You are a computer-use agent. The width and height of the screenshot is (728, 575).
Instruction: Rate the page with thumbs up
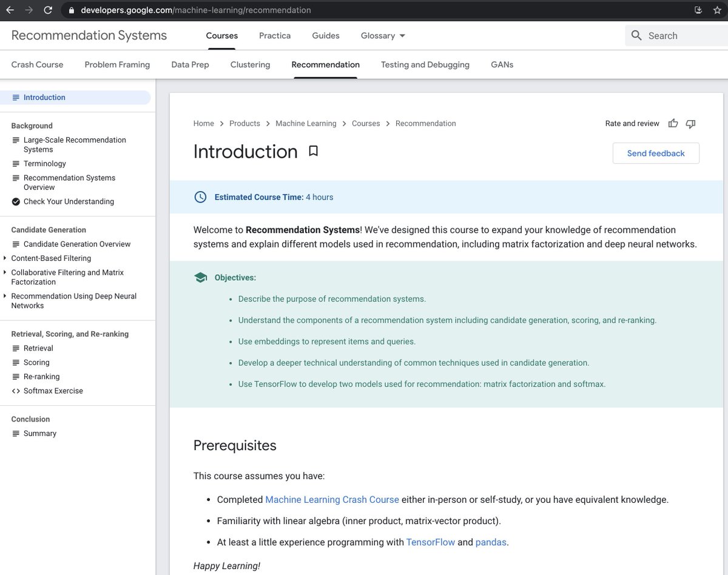[673, 123]
